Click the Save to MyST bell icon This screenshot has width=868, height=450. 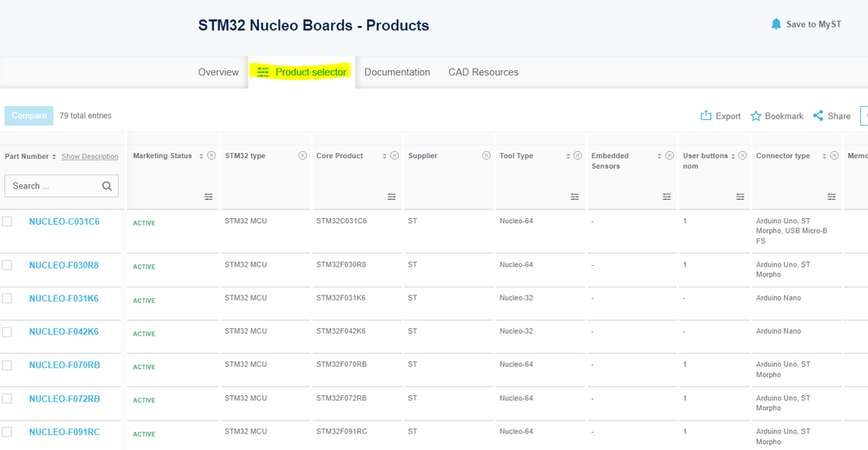tap(776, 24)
